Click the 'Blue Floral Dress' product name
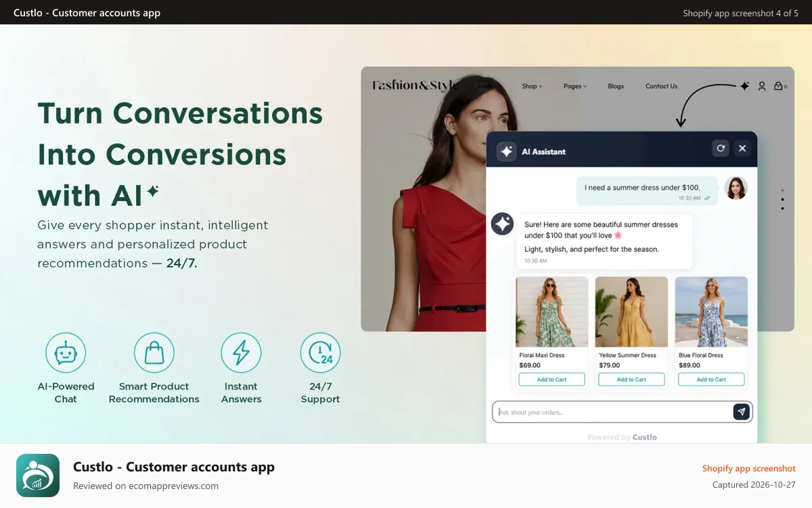Screen dimensions: 812x508 (x=701, y=355)
